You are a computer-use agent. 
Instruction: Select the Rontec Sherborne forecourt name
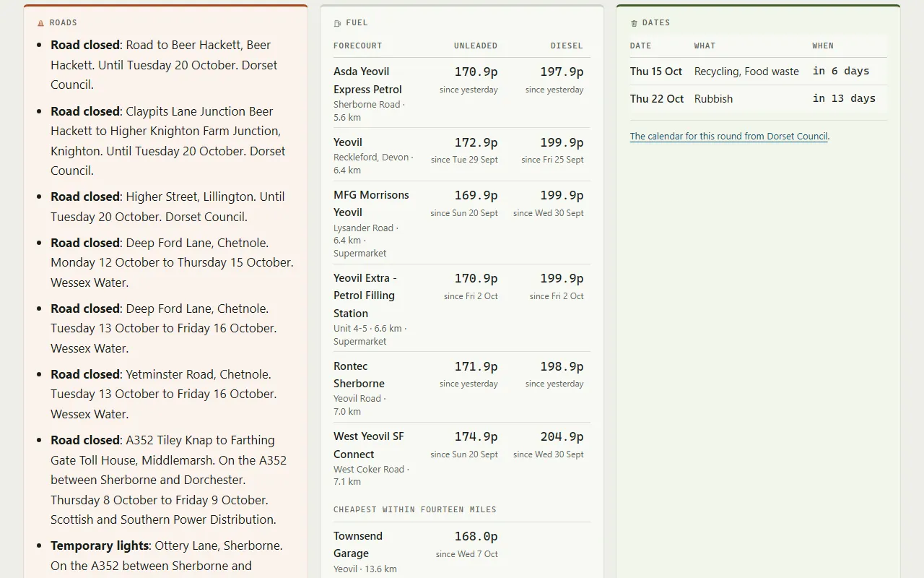point(359,375)
